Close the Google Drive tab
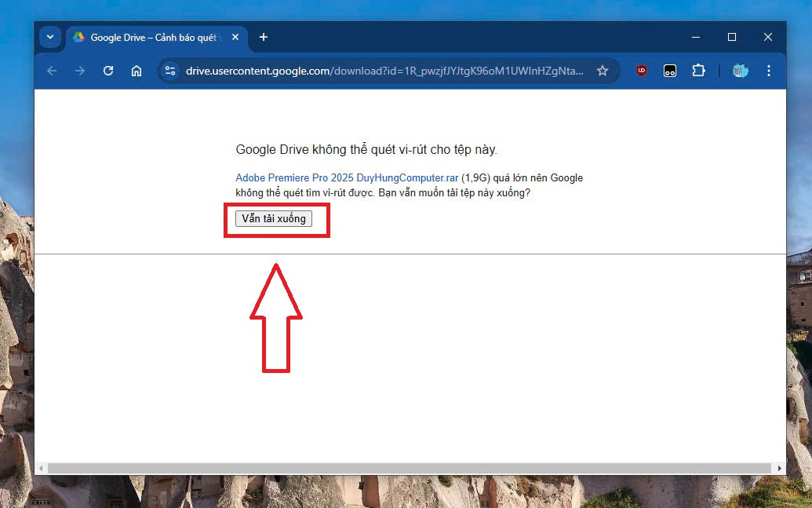This screenshot has height=508, width=812. click(x=235, y=37)
